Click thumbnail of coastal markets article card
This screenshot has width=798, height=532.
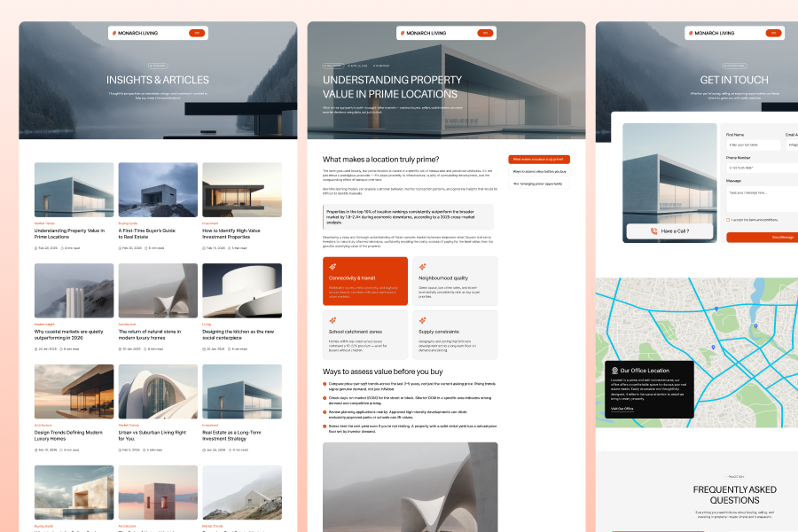tap(74, 291)
